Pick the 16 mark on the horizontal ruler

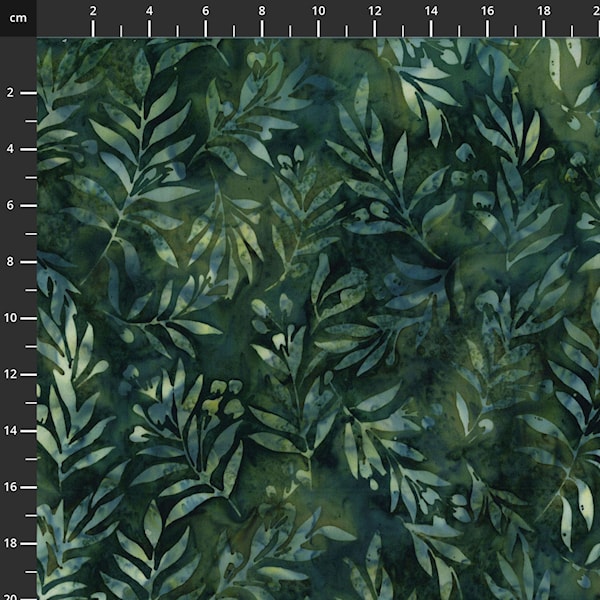pyautogui.click(x=487, y=11)
